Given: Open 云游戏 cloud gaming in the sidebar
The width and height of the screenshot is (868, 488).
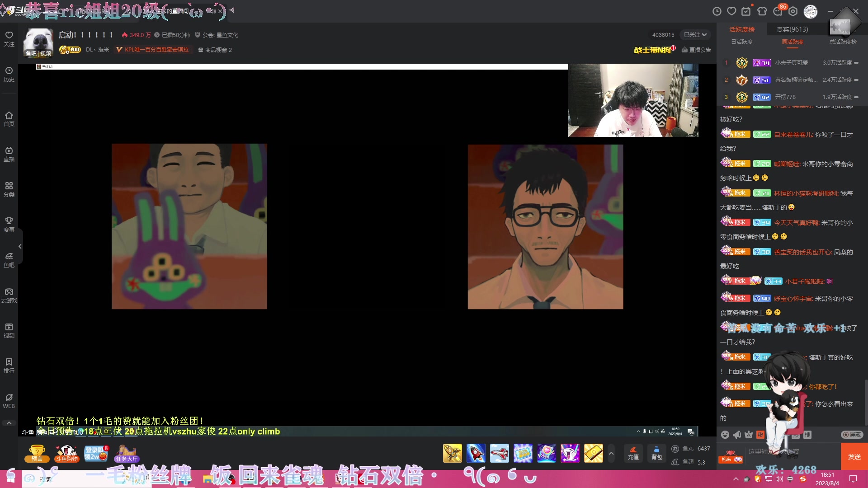Looking at the screenshot, I should coord(9,295).
